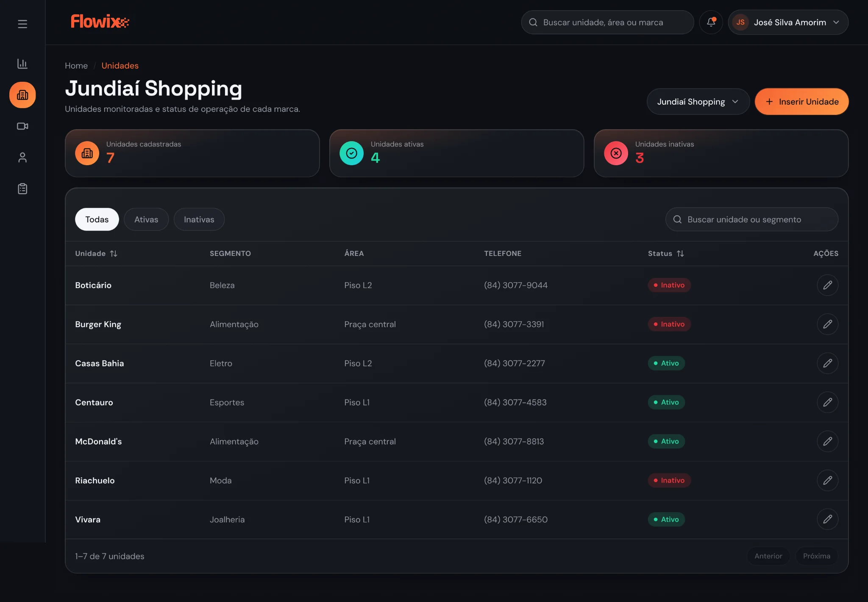Screen dimensions: 868x602
Task: Click the Eletro segment cell
Action: (x=221, y=363)
